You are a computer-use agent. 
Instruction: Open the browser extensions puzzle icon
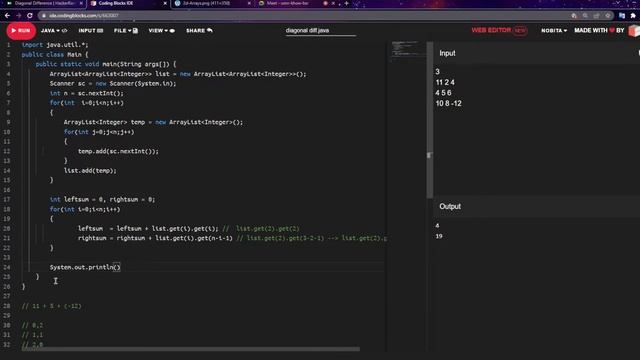click(x=633, y=16)
